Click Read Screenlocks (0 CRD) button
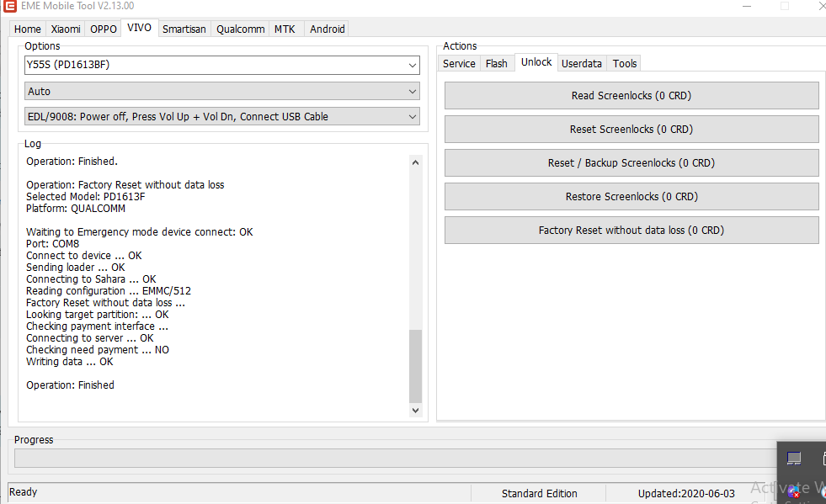Screen dimensions: 826x504 pyautogui.click(x=631, y=95)
